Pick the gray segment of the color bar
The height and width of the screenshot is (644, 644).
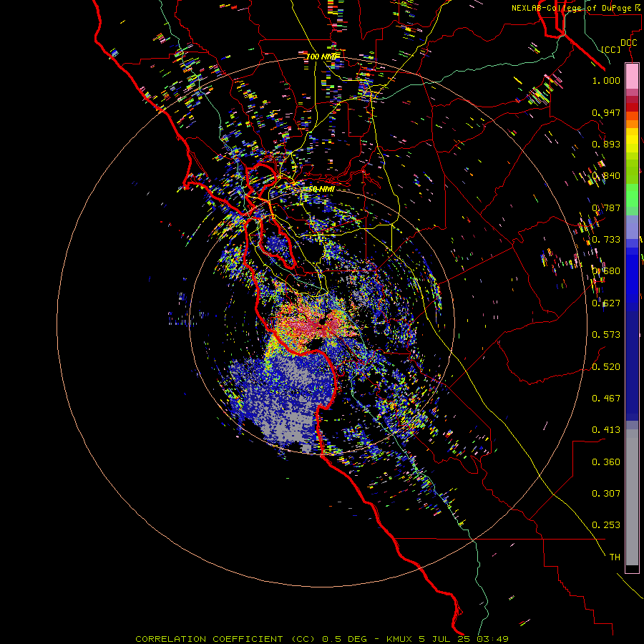(632, 497)
